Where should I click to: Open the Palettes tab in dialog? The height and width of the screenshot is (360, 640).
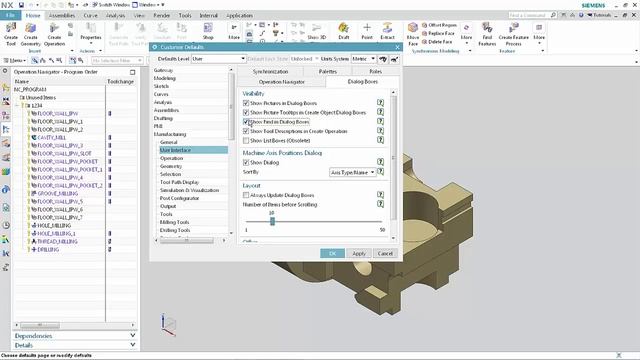(328, 71)
